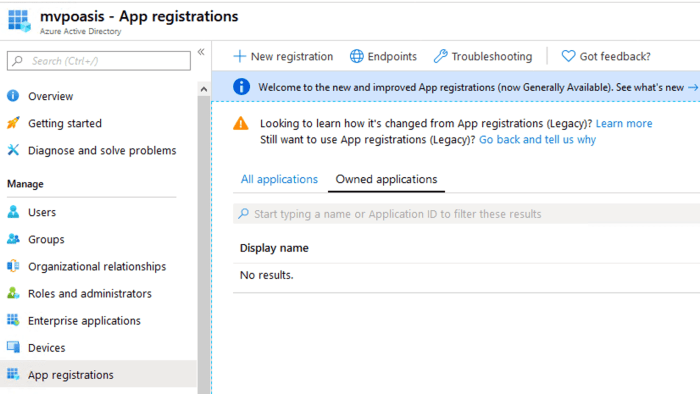Click the No results. text
Screen dimensions: 700x394
[267, 275]
